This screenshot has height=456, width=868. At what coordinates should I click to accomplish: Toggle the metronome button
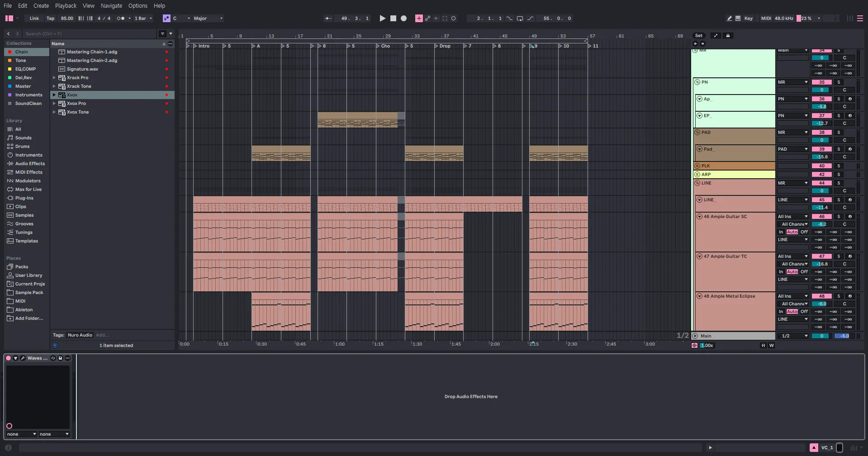tap(120, 19)
